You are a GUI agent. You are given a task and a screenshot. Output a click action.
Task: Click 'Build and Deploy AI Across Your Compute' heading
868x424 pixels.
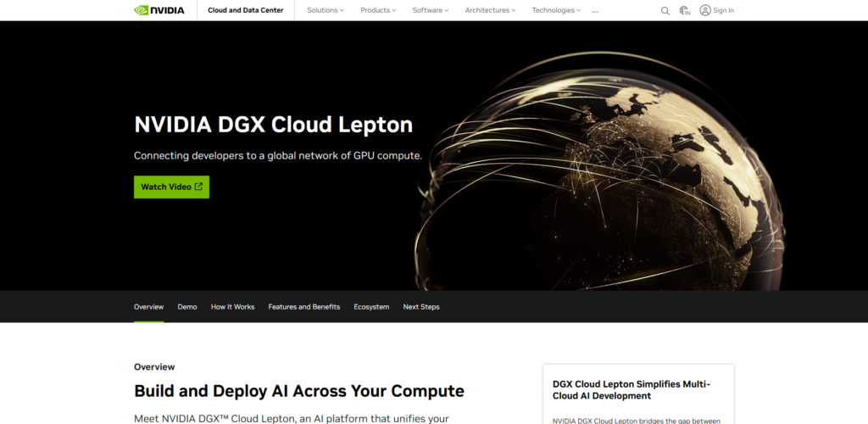coord(299,391)
